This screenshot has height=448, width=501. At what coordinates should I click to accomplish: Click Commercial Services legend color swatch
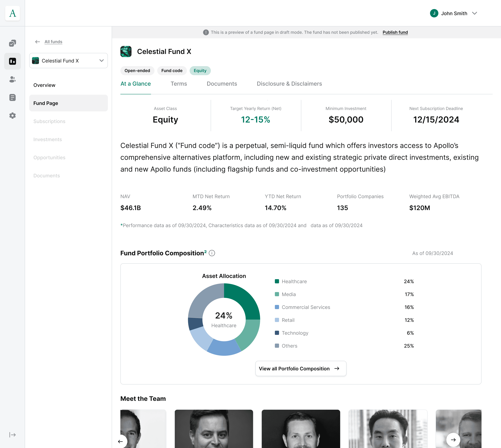click(277, 307)
